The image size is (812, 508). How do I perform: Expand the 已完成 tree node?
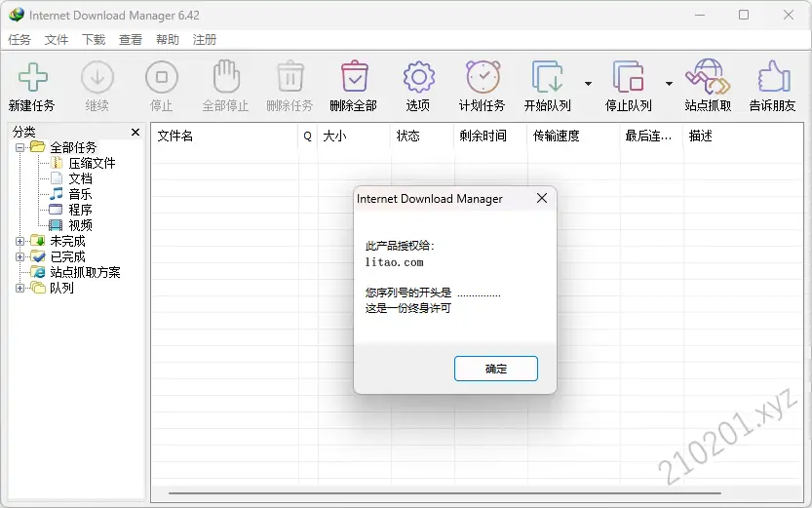(x=19, y=256)
